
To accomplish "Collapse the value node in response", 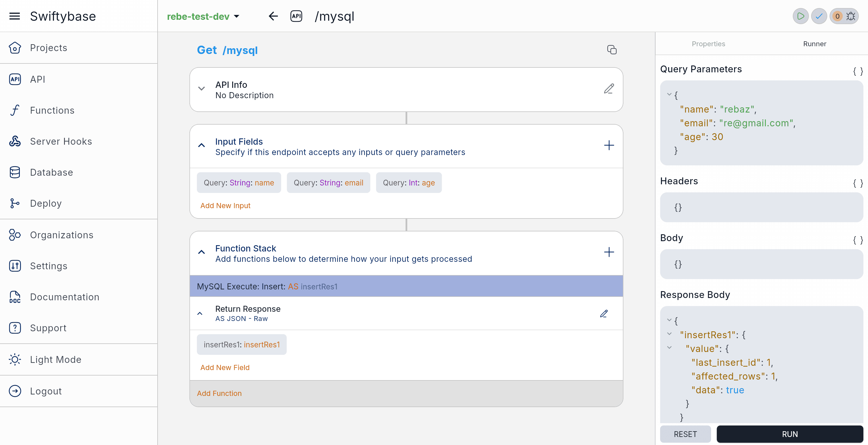I will (669, 348).
